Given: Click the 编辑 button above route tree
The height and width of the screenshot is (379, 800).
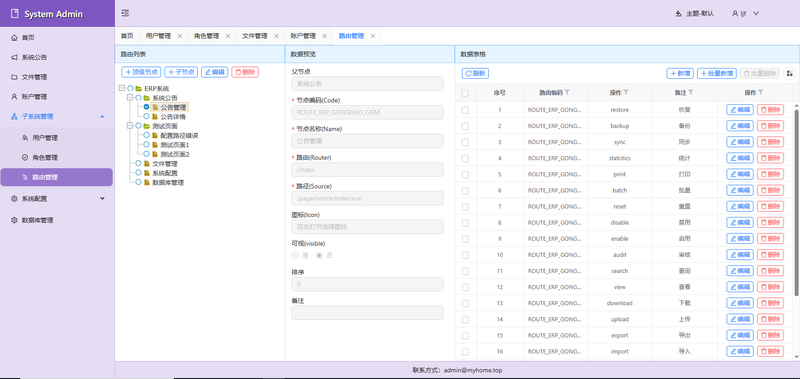Looking at the screenshot, I should pos(215,72).
